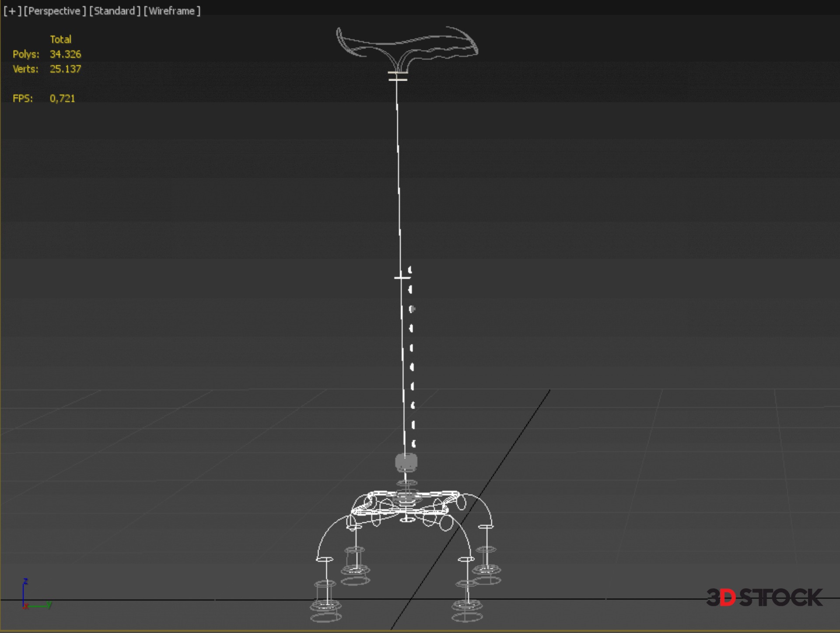Click the green Y axis label

click(49, 604)
